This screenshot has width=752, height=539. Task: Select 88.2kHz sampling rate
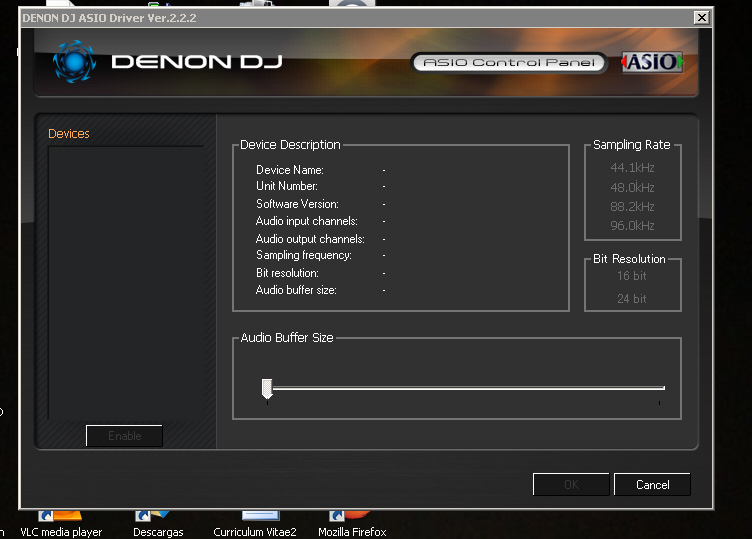(x=632, y=207)
